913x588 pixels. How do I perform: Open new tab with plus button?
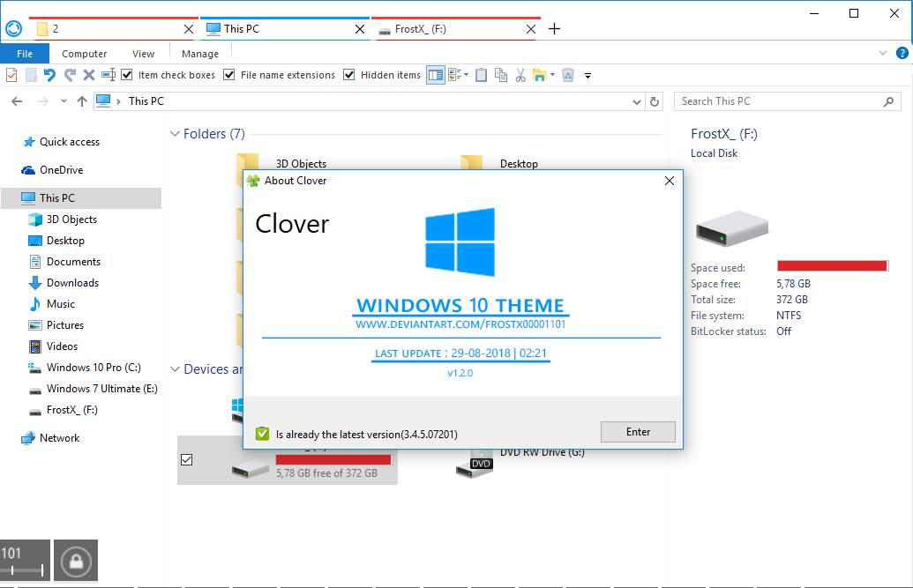[x=554, y=29]
